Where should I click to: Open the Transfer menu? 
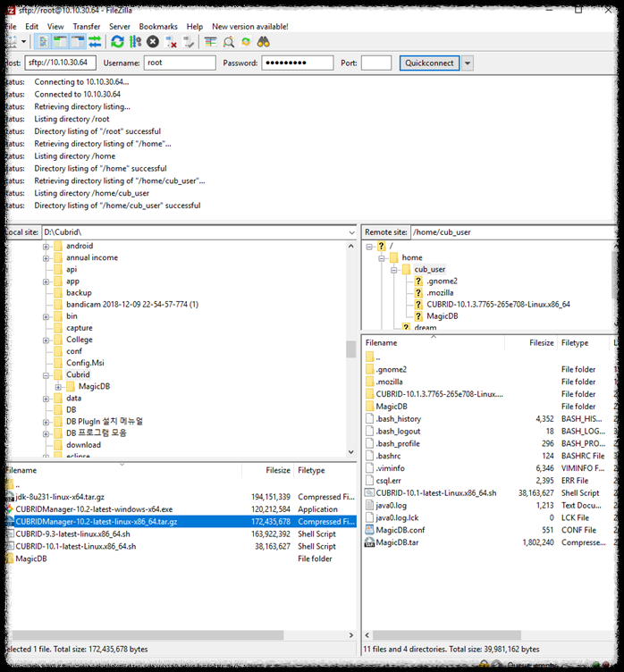(x=86, y=27)
